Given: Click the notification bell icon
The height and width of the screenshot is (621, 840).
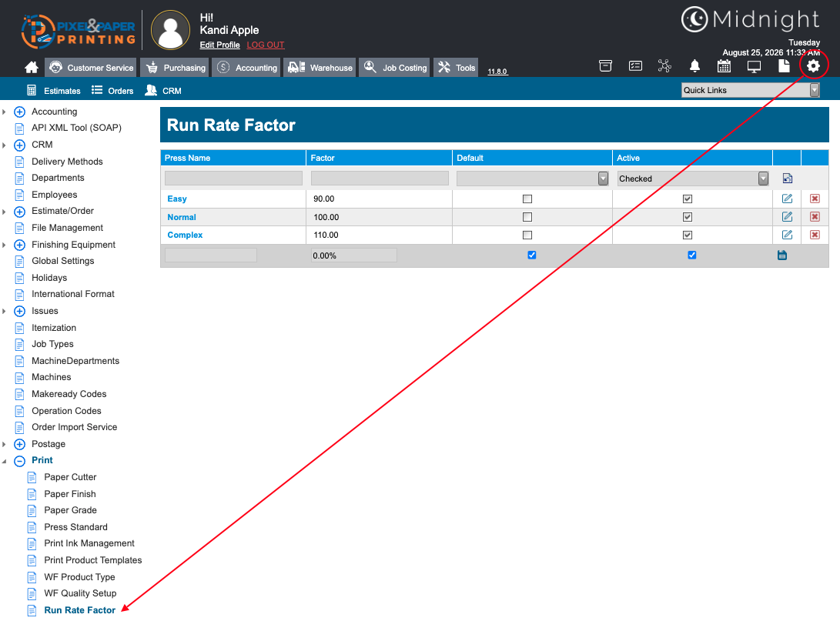Looking at the screenshot, I should tap(694, 66).
